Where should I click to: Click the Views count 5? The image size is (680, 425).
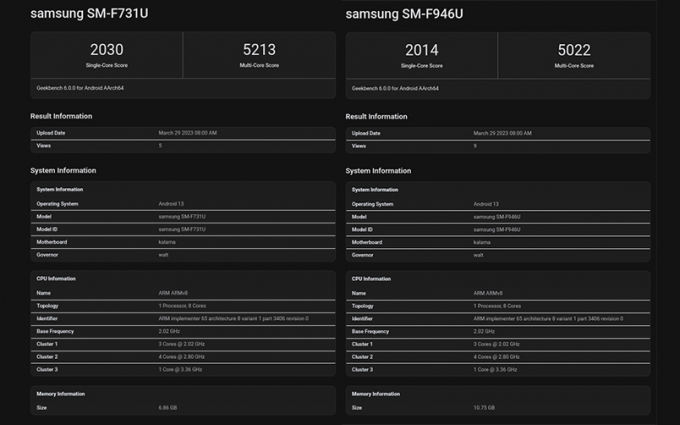coord(160,146)
